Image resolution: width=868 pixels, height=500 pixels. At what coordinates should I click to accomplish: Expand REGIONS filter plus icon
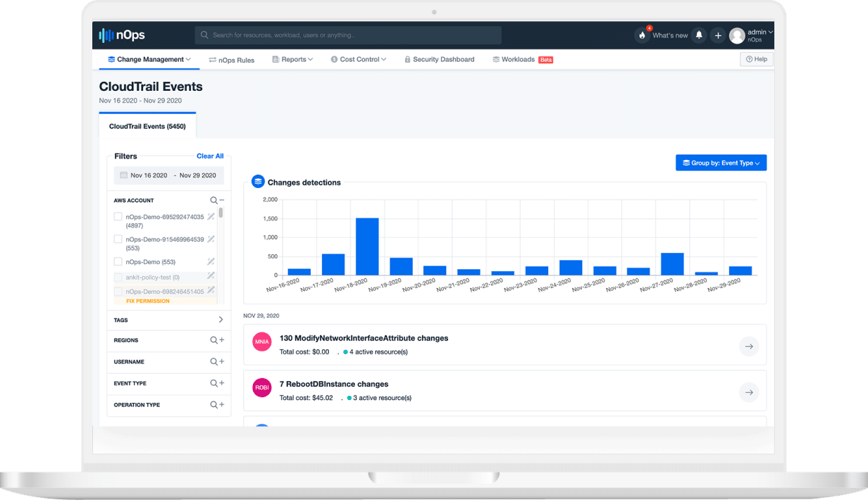pos(221,340)
